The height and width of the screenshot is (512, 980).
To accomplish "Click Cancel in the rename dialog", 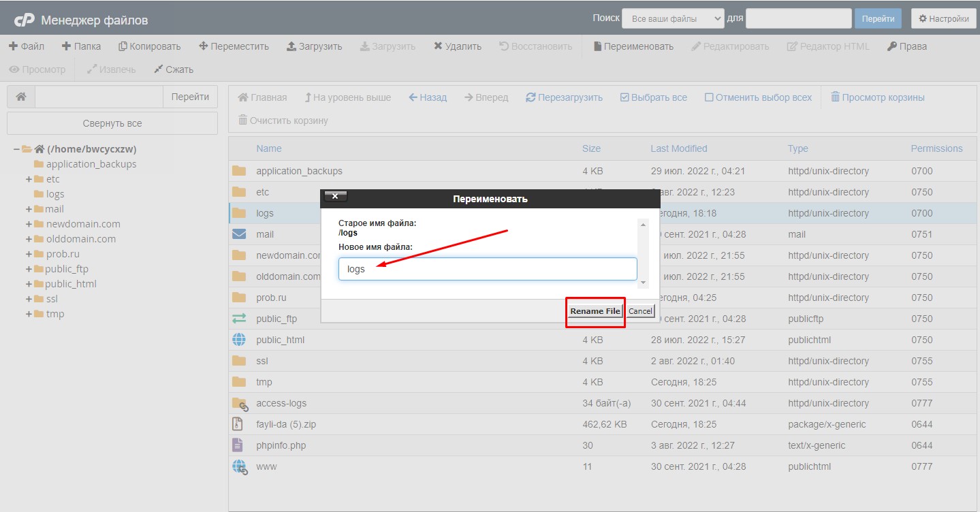I will pyautogui.click(x=640, y=311).
